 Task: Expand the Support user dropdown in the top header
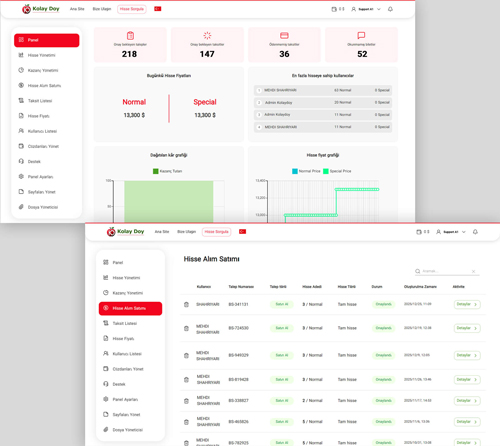pyautogui.click(x=366, y=9)
